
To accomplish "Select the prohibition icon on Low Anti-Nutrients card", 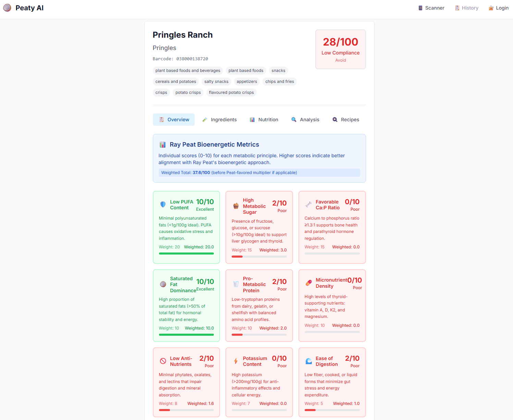I will 163,361.
